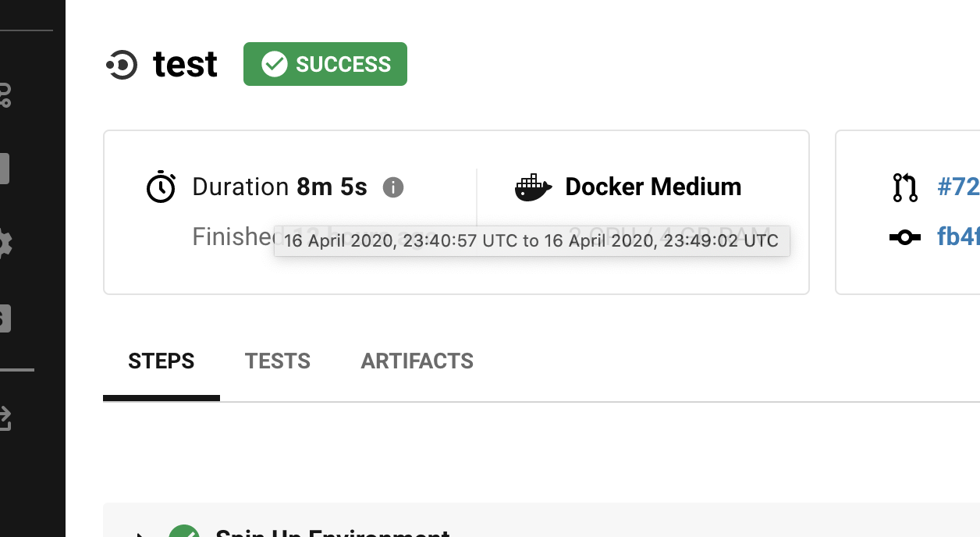
Task: Click the Docker Medium executor label
Action: 653,187
